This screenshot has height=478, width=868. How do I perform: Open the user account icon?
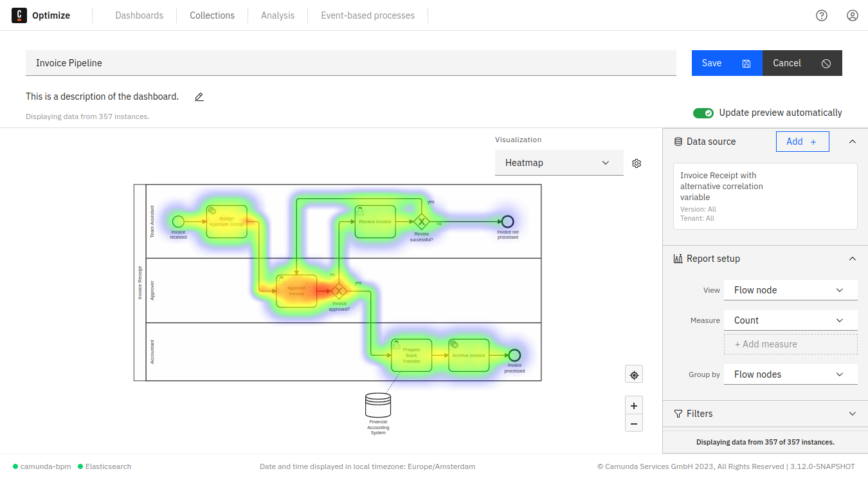[853, 15]
